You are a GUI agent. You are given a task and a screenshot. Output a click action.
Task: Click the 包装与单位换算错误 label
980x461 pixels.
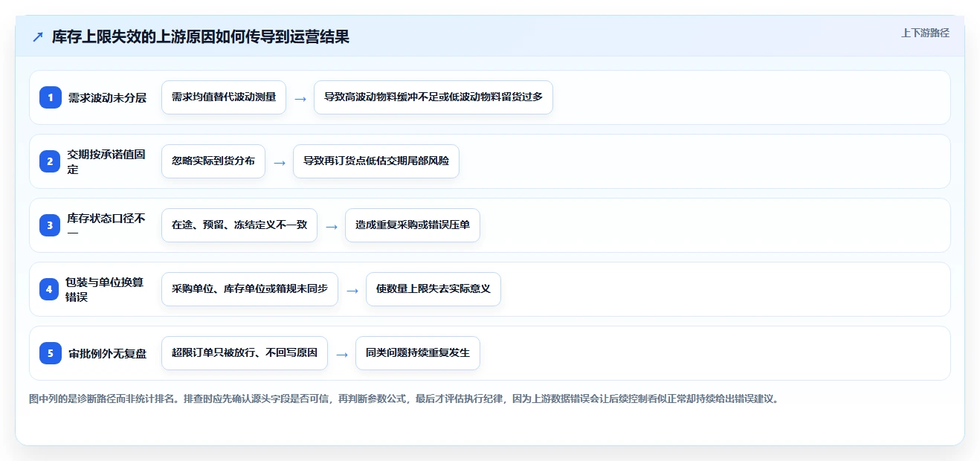(105, 289)
